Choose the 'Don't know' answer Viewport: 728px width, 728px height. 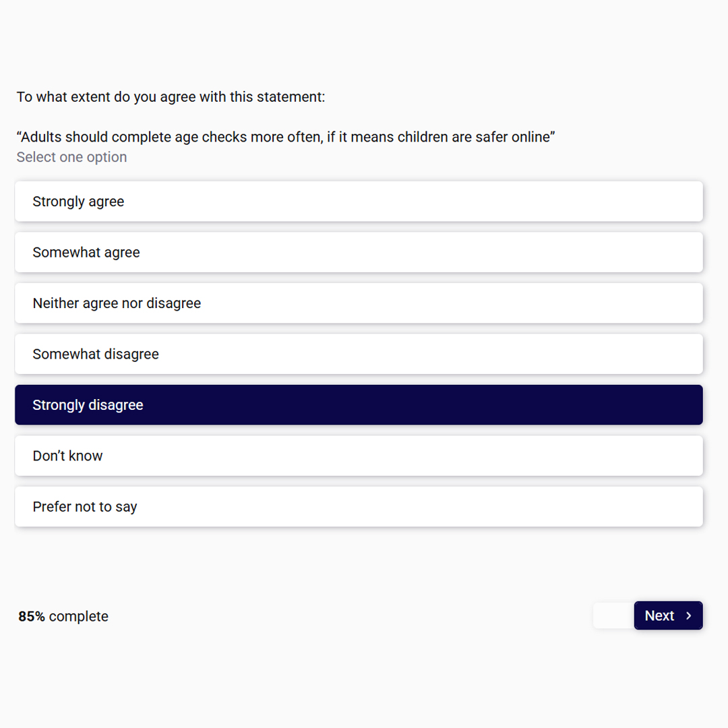point(359,456)
